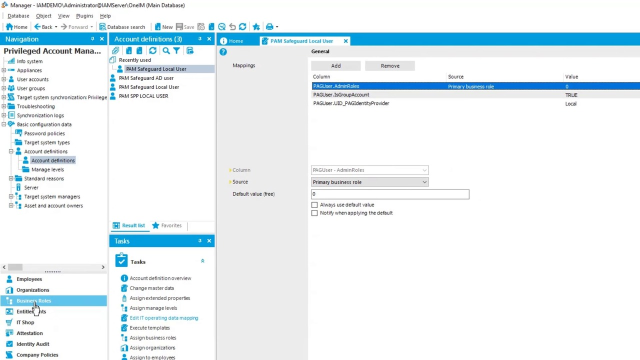The height and width of the screenshot is (360, 640).
Task: Select Password policies in navigation
Action: point(44,133)
